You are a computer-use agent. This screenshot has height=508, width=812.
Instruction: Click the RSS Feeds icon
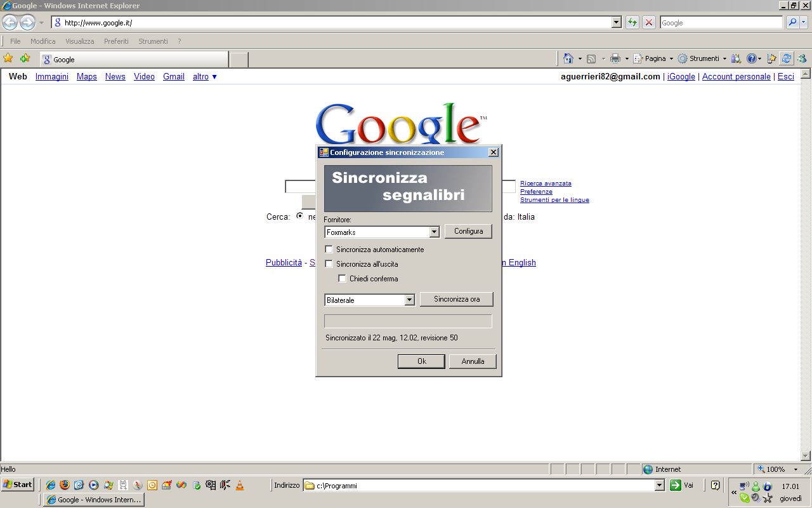point(591,58)
